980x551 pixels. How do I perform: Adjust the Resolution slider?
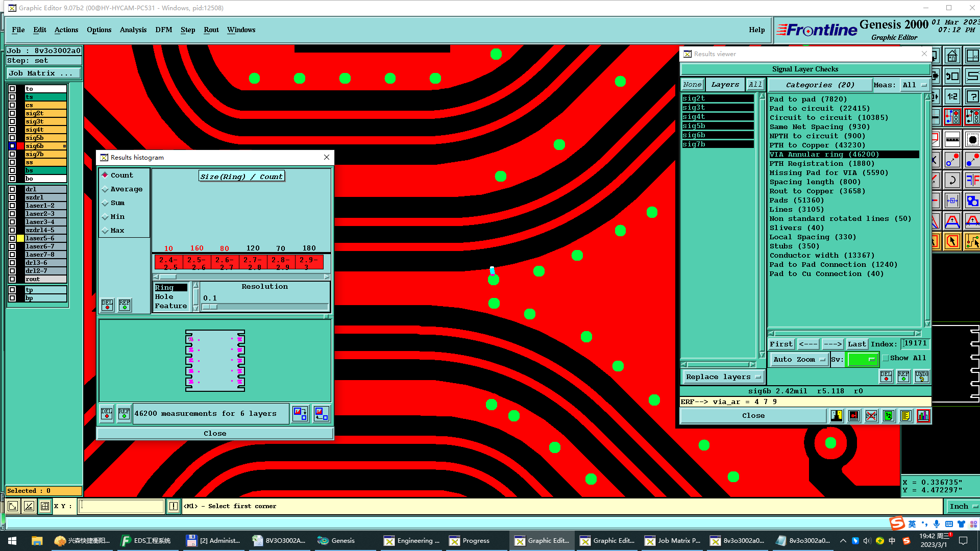click(210, 307)
